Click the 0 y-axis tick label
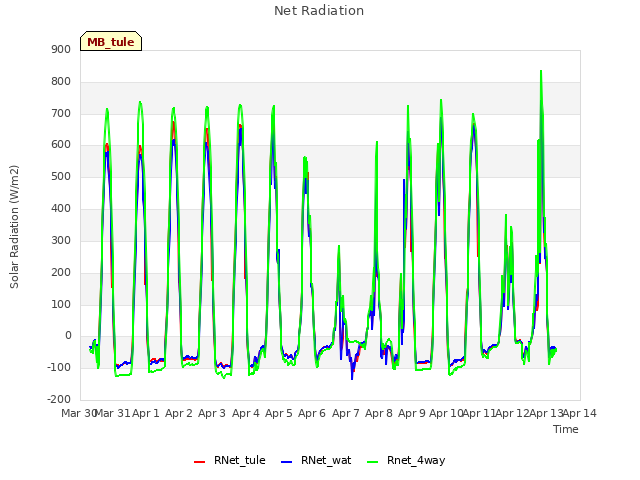 click(x=68, y=336)
